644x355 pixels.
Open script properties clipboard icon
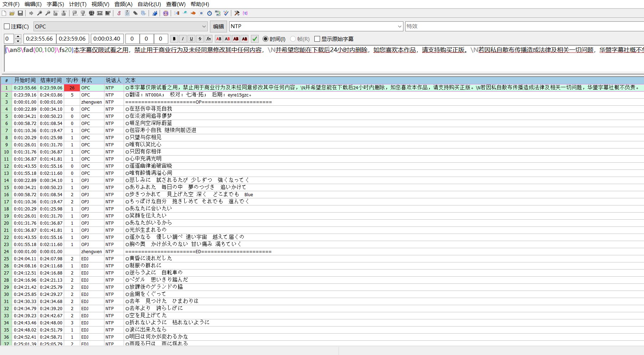point(127,13)
